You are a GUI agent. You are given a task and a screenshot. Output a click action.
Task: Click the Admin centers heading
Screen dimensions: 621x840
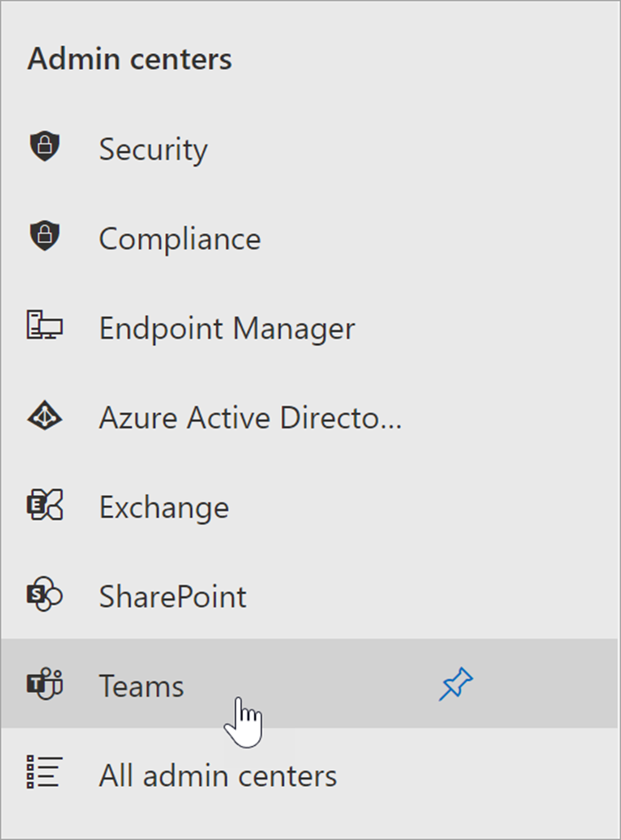point(130,59)
